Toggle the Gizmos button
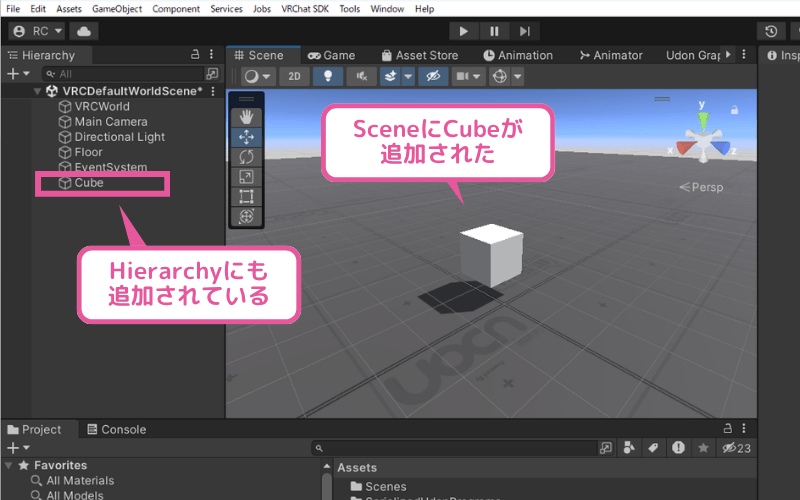 (499, 77)
